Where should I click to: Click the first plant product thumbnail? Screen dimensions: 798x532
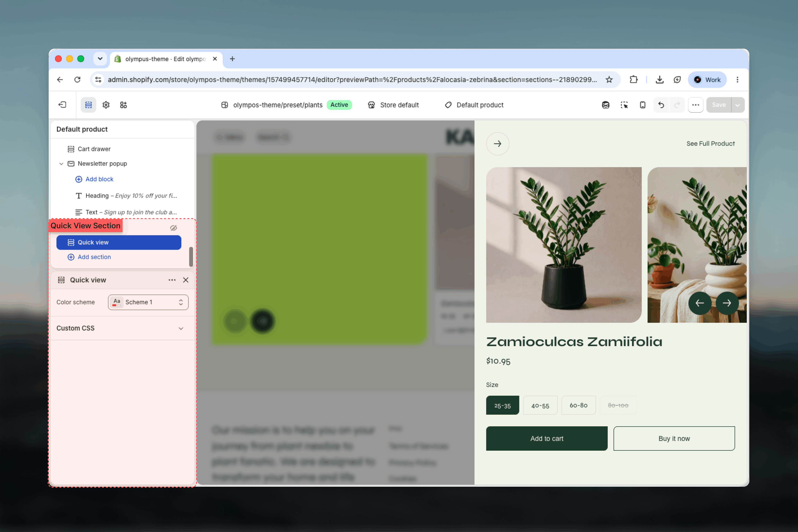[564, 245]
